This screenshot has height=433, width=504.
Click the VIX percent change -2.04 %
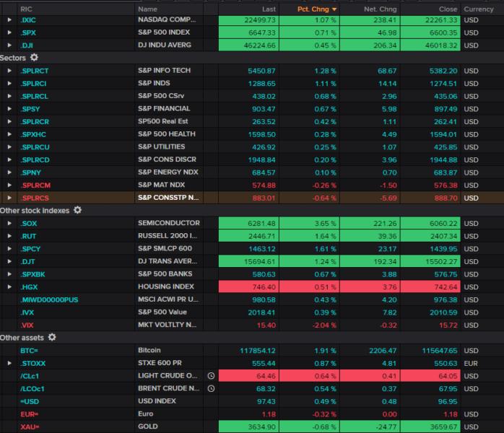pyautogui.click(x=324, y=325)
